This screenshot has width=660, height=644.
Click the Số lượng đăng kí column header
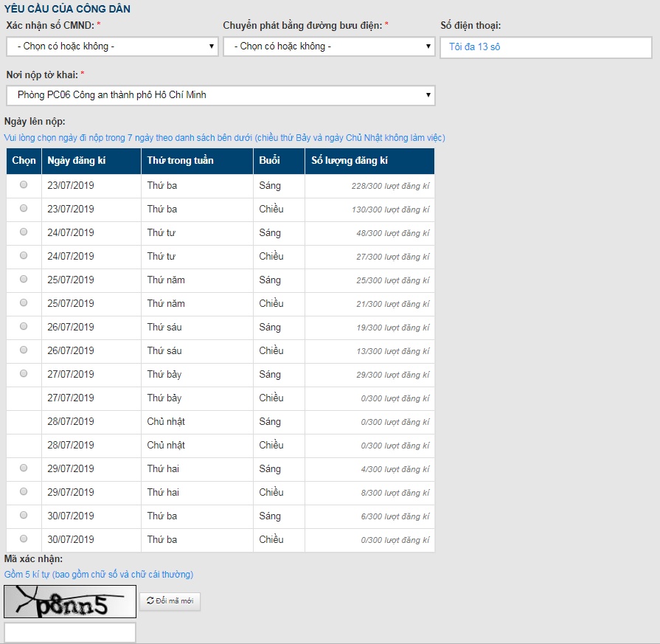pyautogui.click(x=369, y=161)
